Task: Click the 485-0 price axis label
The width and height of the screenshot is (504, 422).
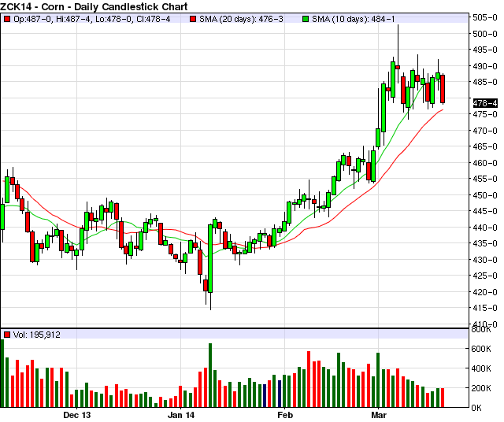Action: click(x=485, y=82)
